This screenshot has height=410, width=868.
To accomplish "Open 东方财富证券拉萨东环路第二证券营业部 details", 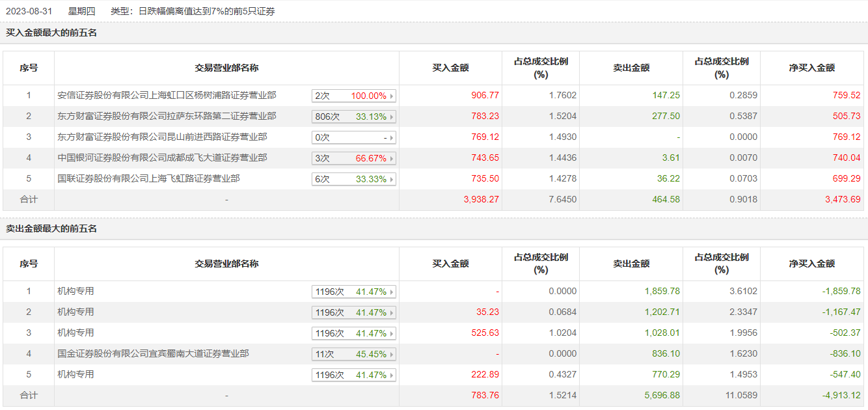I will 167,116.
